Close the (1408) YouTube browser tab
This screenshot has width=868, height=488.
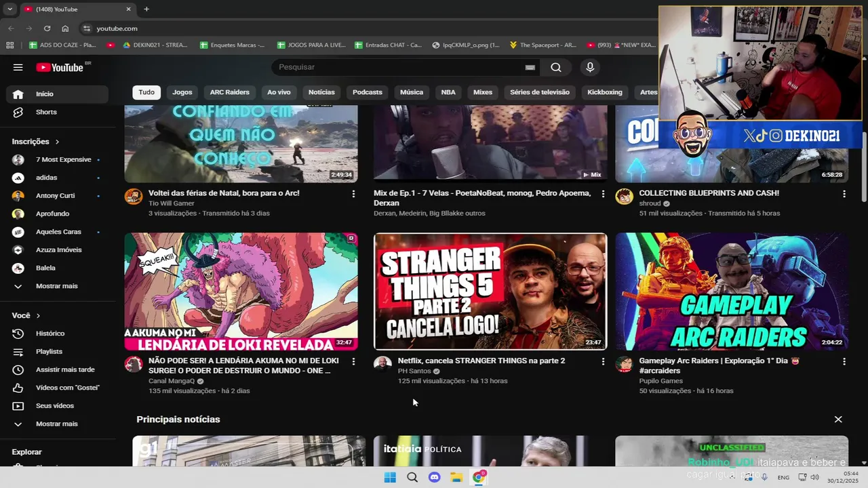128,9
